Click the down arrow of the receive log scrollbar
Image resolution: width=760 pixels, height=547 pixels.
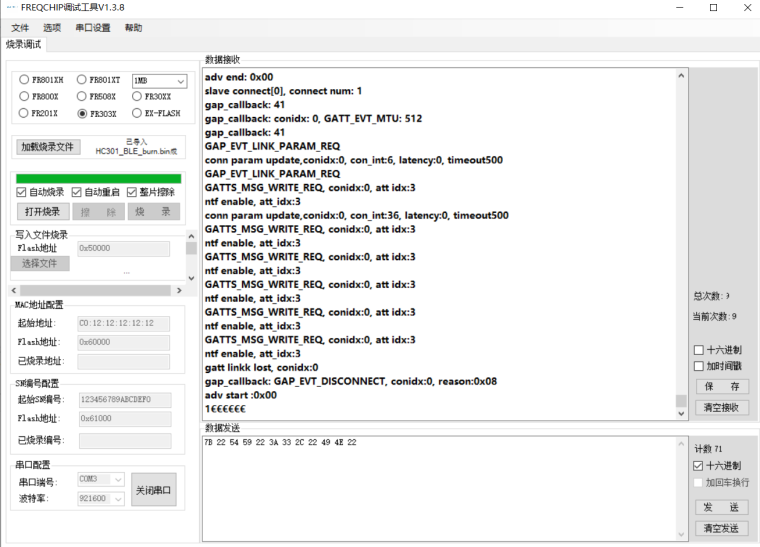point(682,413)
